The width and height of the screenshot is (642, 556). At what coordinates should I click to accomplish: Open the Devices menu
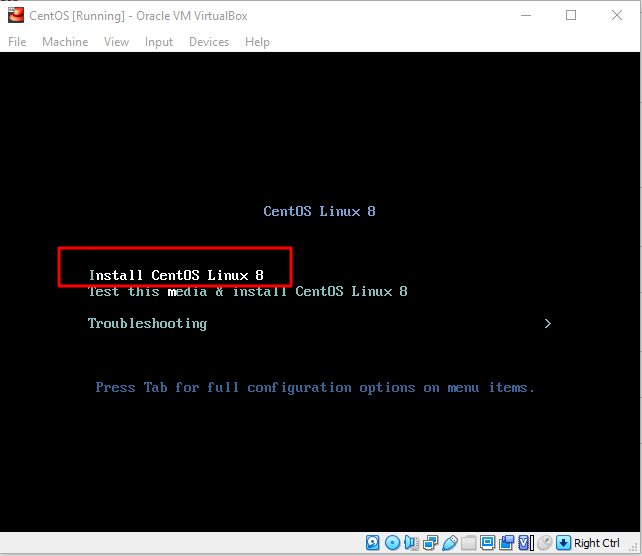[208, 42]
